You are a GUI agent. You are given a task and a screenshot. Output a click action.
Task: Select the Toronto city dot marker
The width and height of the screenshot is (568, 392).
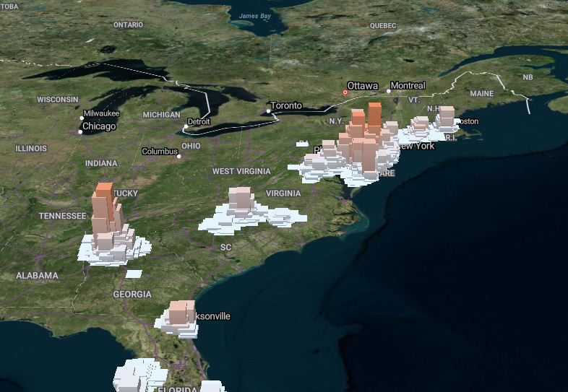coord(268,111)
